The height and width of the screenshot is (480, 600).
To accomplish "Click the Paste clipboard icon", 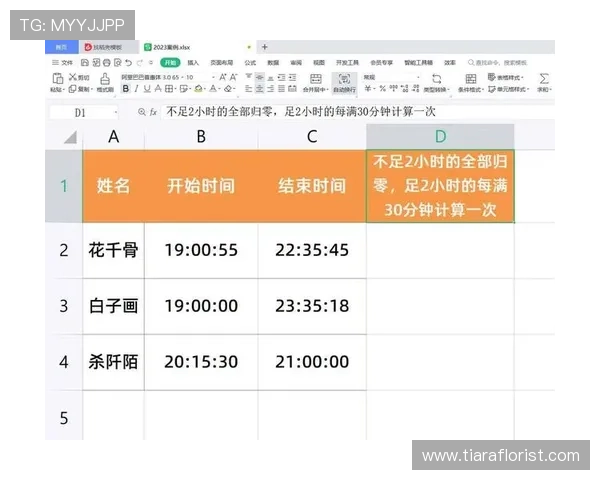I will (57, 78).
